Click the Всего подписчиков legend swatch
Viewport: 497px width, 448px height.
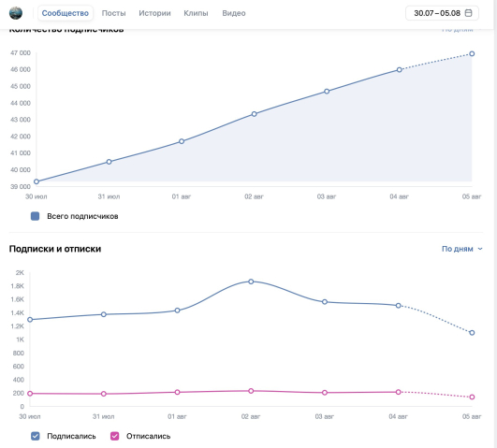[x=36, y=216]
